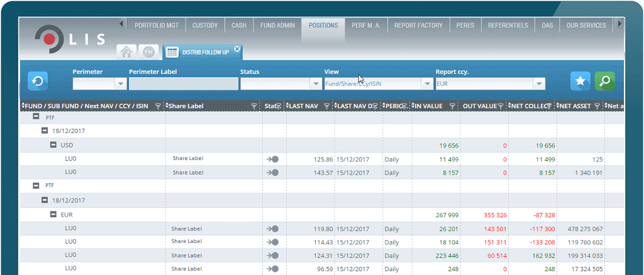Filter the OUT VALUE column

[501, 106]
